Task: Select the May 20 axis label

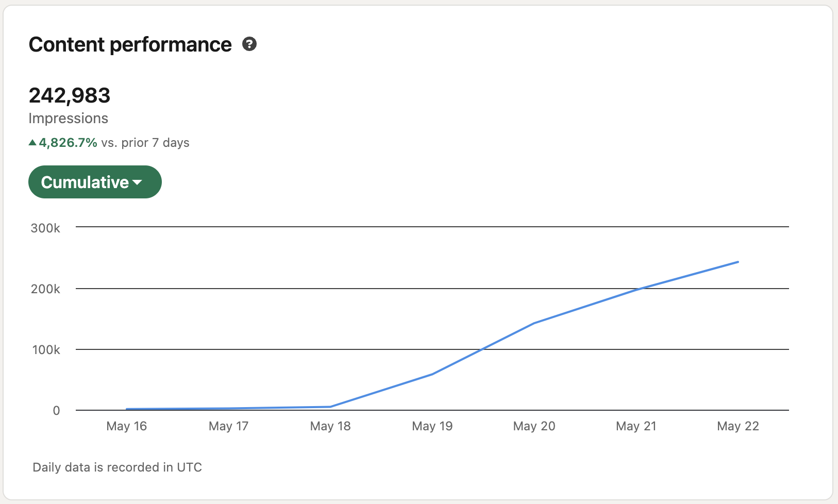Action: click(534, 426)
